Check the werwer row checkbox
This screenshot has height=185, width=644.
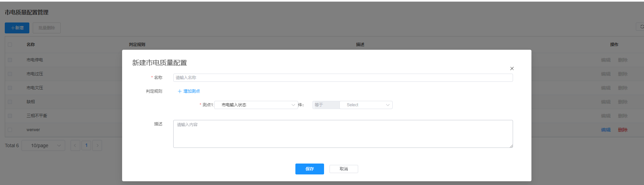(x=10, y=130)
